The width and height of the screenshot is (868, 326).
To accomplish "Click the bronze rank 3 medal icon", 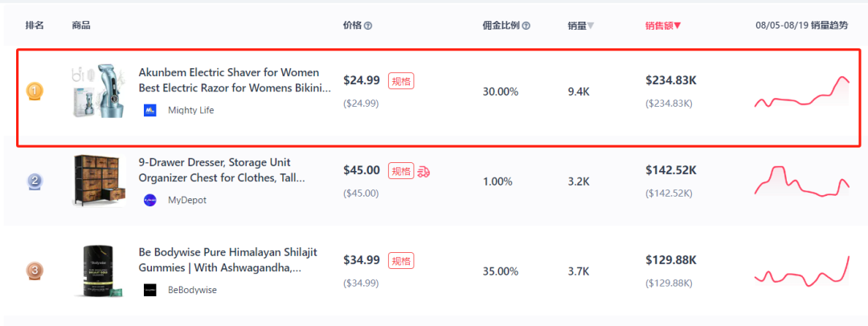I will 35,271.
